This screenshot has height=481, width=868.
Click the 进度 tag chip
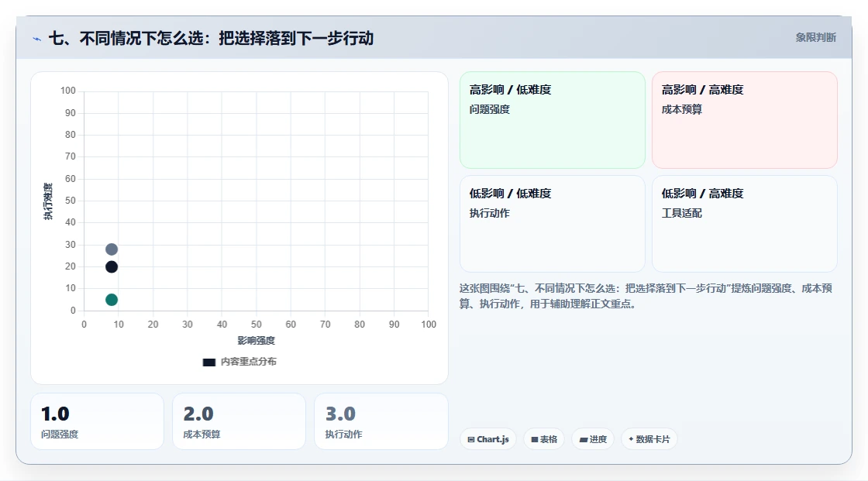593,439
